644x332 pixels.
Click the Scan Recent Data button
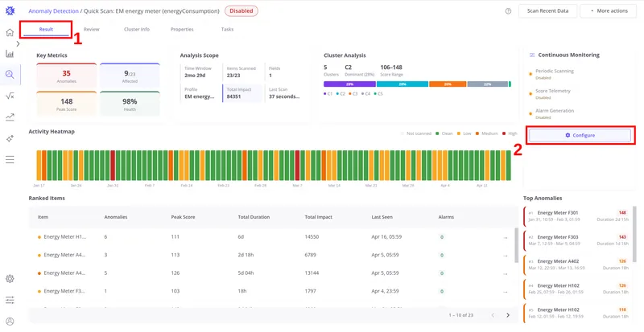tap(548, 11)
